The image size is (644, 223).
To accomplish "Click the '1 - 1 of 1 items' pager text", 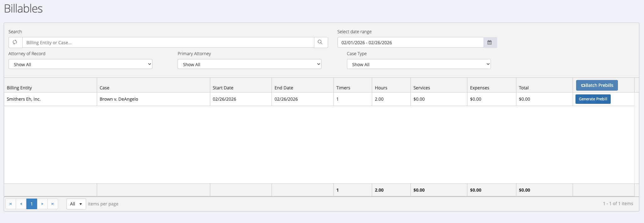I will pos(618,204).
